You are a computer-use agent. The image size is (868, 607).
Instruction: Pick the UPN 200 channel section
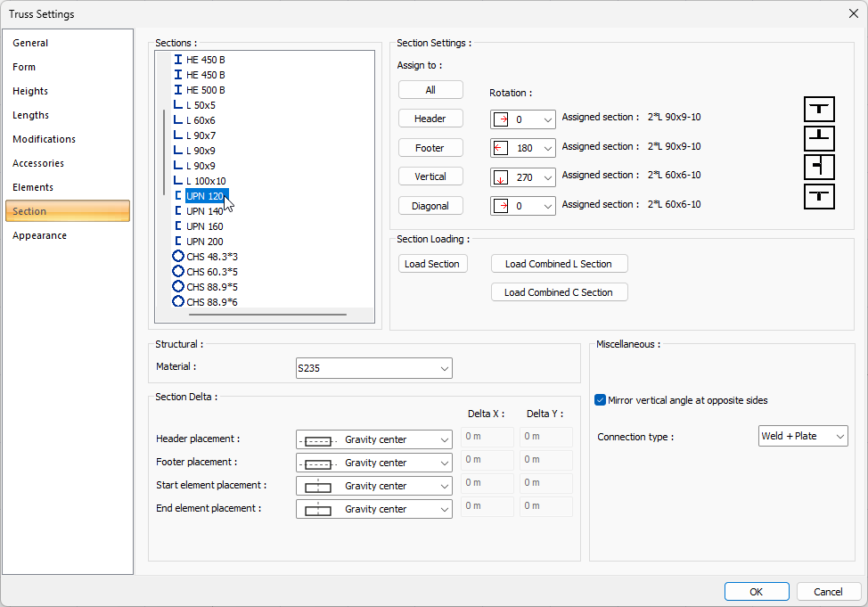(x=204, y=242)
